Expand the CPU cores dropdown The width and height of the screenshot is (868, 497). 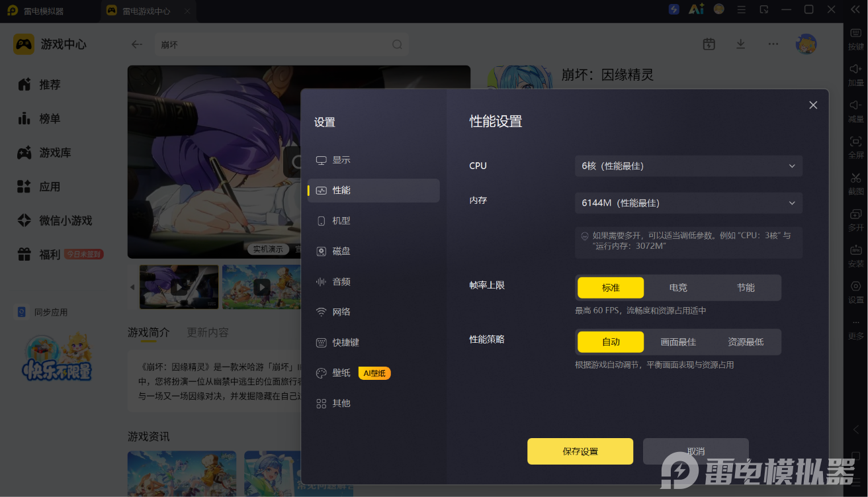[689, 166]
